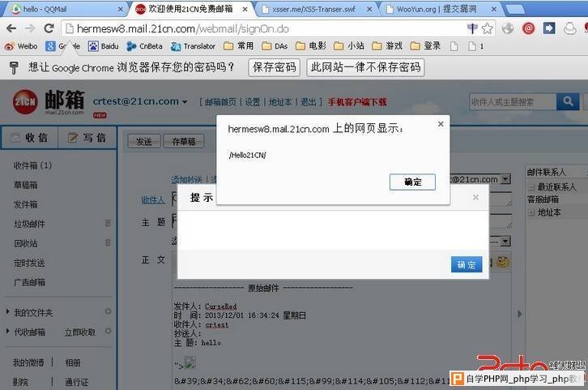
Task: Open the 写信 compose tab
Action: 87,138
